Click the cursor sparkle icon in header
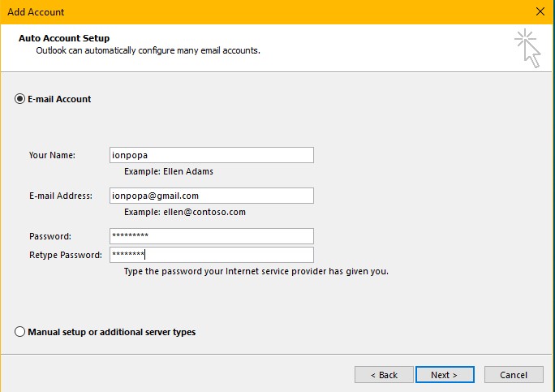 (527, 48)
